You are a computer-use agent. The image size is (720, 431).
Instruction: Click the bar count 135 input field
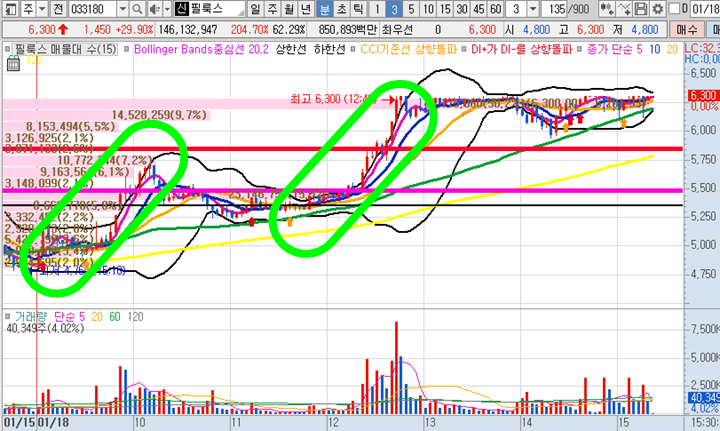pyautogui.click(x=554, y=9)
